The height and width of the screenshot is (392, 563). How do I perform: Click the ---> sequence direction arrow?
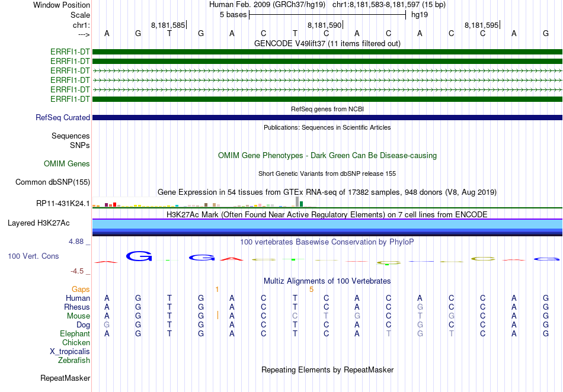pos(84,34)
